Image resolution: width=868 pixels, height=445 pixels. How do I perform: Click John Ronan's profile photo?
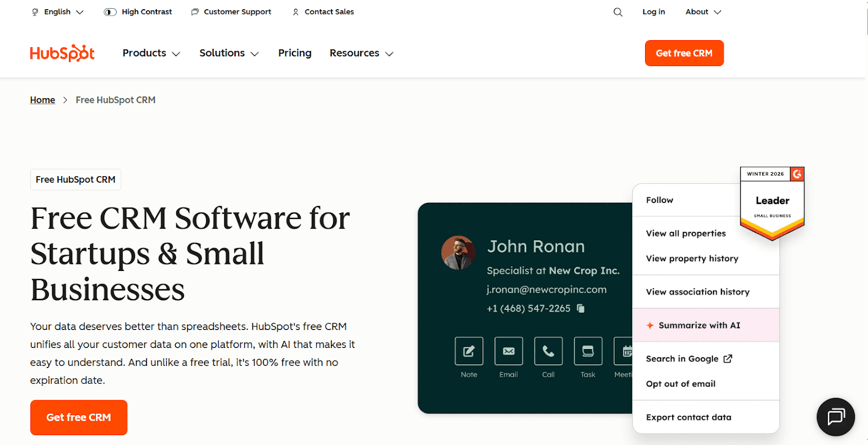[x=458, y=253]
